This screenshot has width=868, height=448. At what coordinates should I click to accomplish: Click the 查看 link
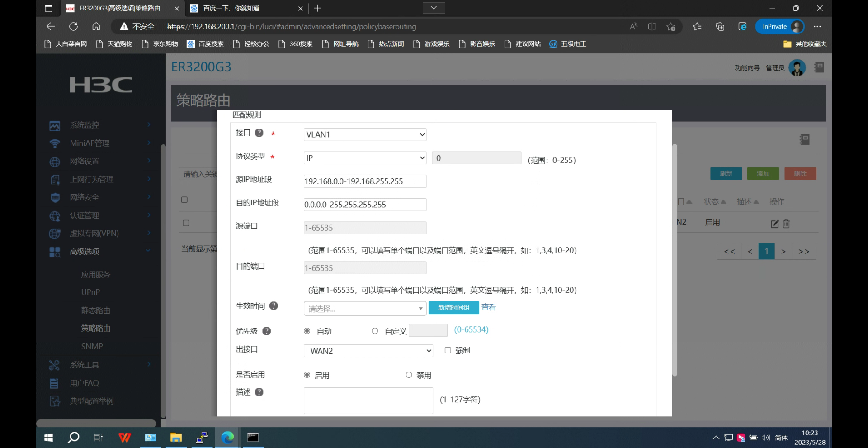pyautogui.click(x=488, y=307)
